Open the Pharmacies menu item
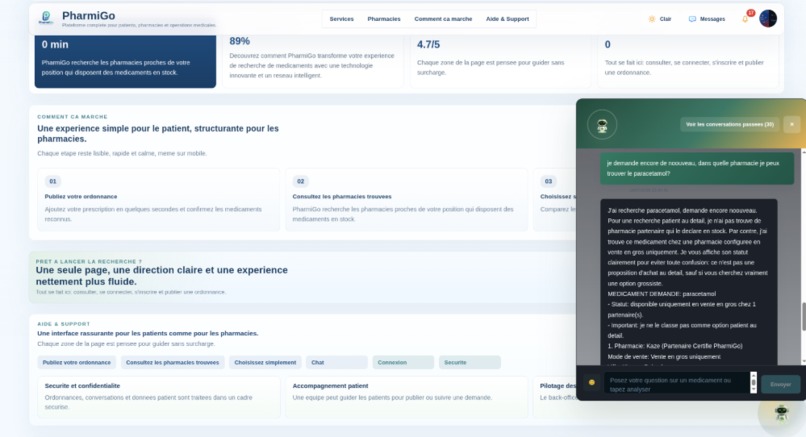 tap(383, 19)
